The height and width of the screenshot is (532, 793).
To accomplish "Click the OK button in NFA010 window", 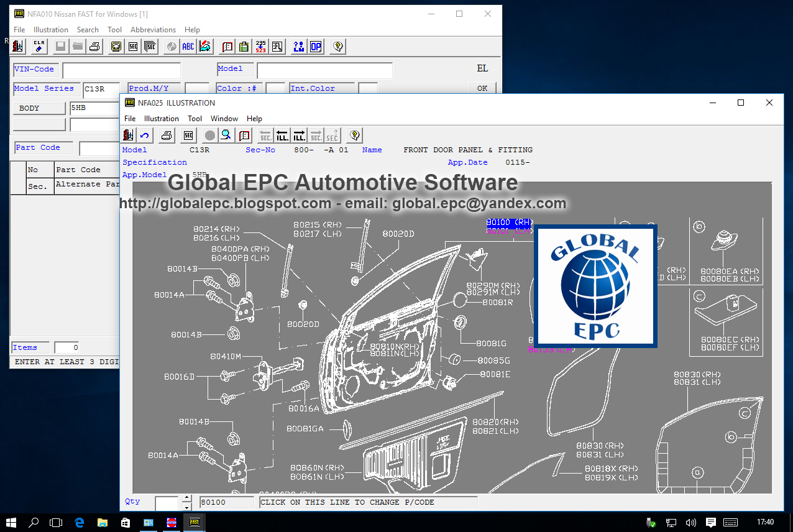I will click(x=482, y=88).
